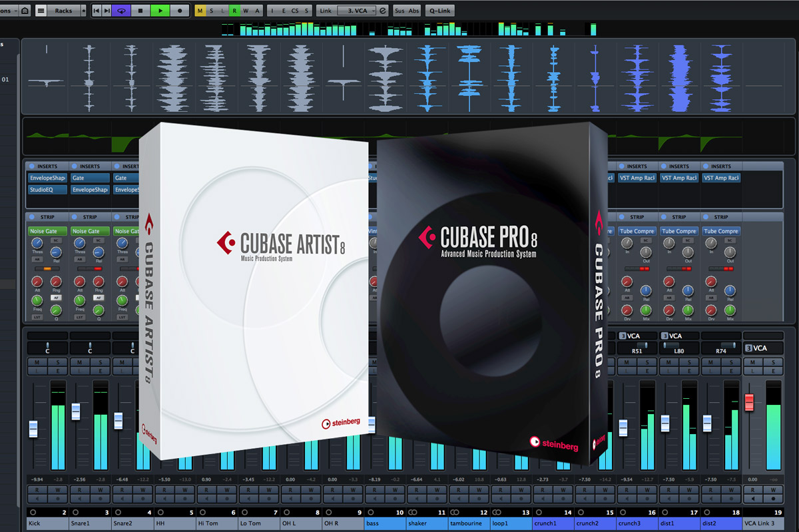Image resolution: width=799 pixels, height=532 pixels.
Task: Select the bass channel name field
Action: click(x=385, y=523)
